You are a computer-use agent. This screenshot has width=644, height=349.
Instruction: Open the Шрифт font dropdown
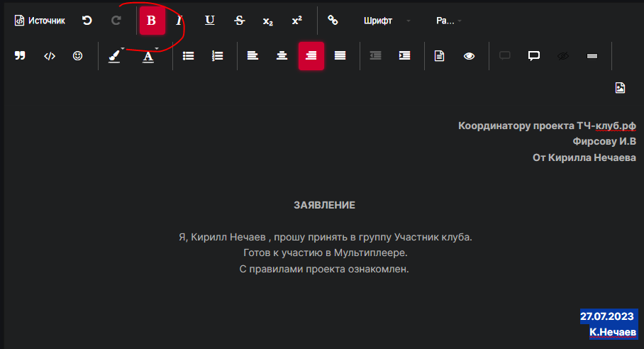coord(387,21)
